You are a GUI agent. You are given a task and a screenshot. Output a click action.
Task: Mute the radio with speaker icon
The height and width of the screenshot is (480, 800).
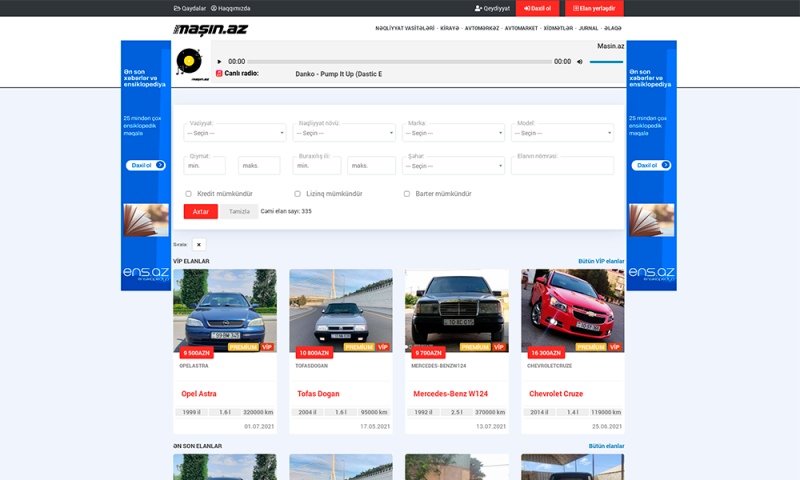580,62
